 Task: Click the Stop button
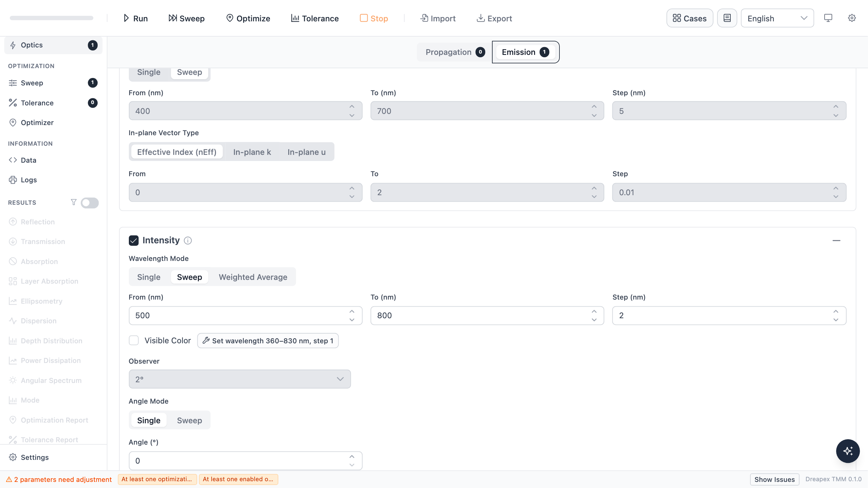[x=374, y=18]
